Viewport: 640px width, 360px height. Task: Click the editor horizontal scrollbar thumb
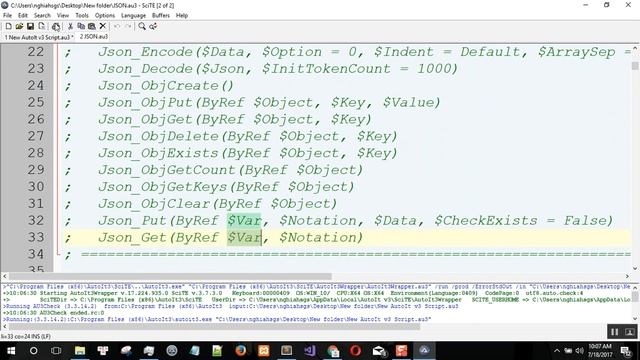(170, 276)
